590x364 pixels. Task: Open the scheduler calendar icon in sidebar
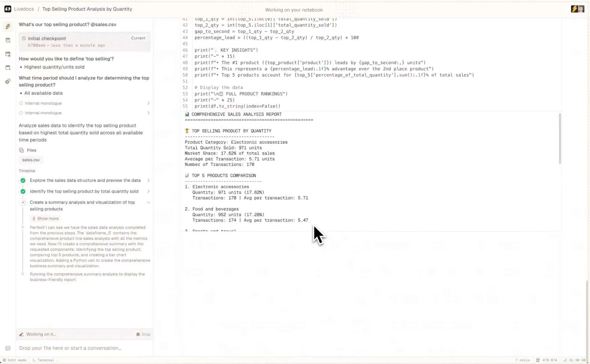(x=8, y=67)
